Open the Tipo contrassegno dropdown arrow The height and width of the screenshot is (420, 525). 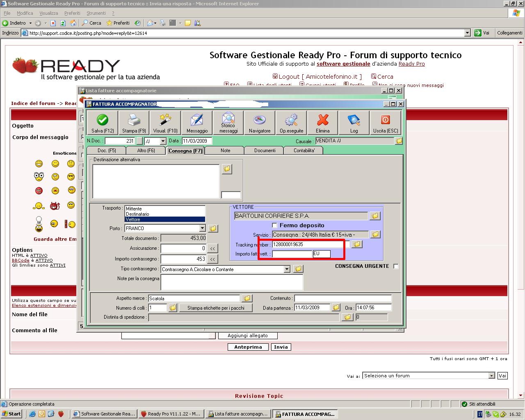(287, 269)
